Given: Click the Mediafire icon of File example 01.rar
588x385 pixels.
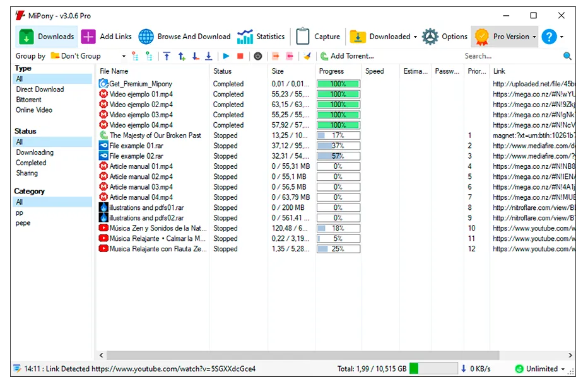Looking at the screenshot, I should pos(103,146).
